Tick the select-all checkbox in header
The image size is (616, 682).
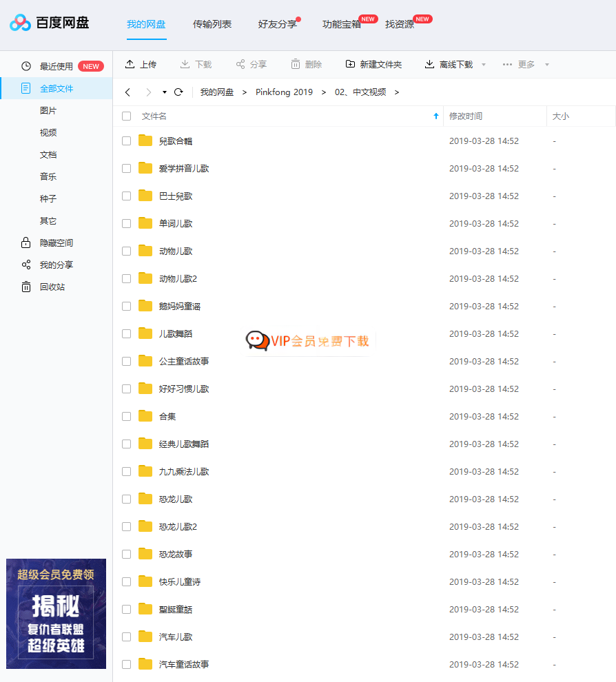coord(127,116)
